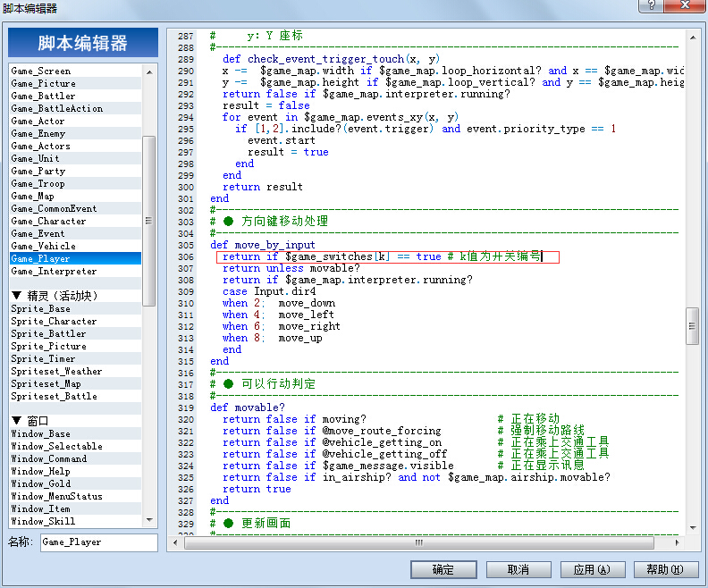Screen dimensions: 708x588
Task: Select Game_Actor script
Action: pyautogui.click(x=75, y=121)
